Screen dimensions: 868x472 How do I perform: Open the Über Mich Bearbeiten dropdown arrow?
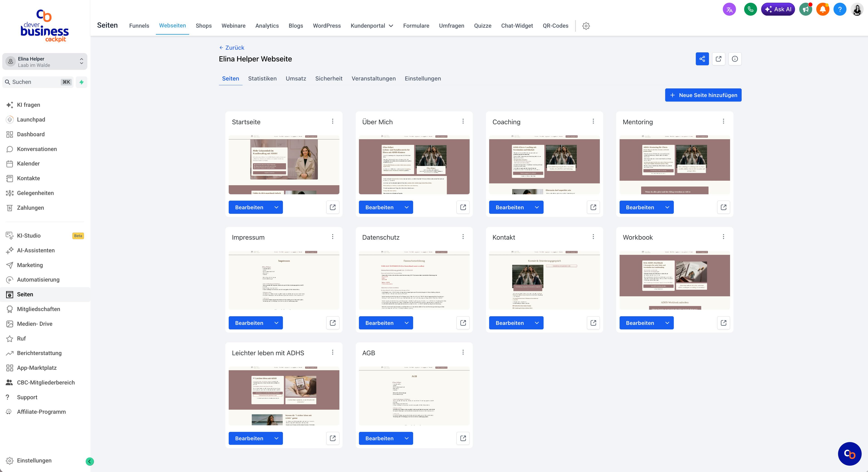click(406, 207)
